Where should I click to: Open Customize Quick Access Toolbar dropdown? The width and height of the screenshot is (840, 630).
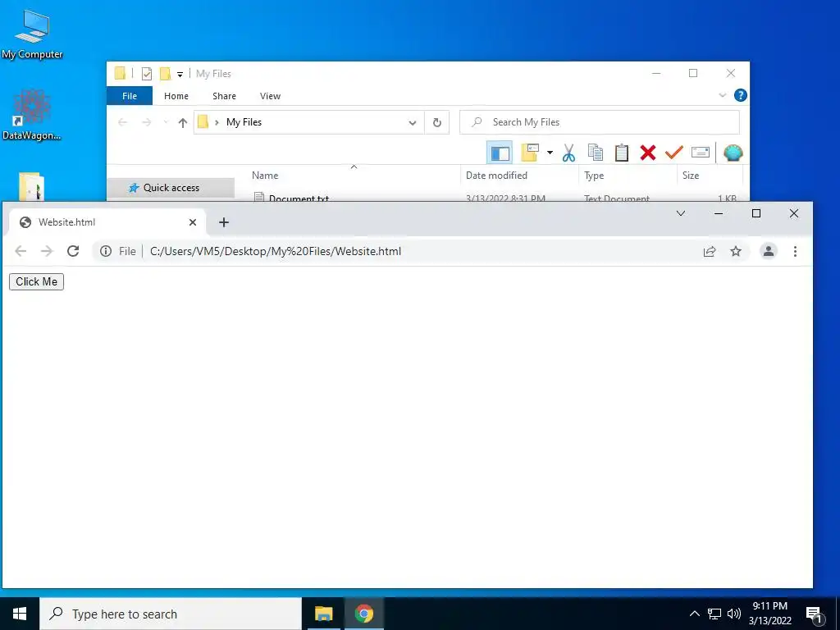coord(180,75)
